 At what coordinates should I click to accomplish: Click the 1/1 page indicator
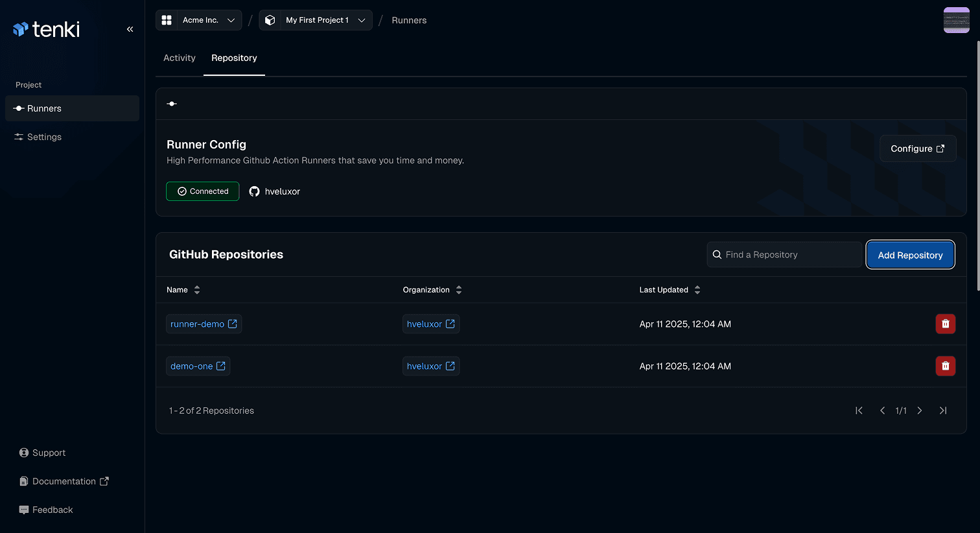(901, 410)
